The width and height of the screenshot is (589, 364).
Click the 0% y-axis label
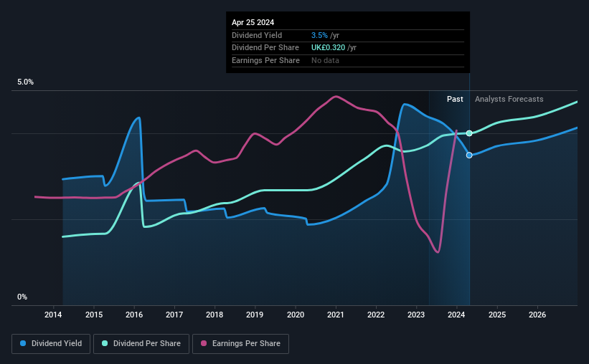click(22, 297)
